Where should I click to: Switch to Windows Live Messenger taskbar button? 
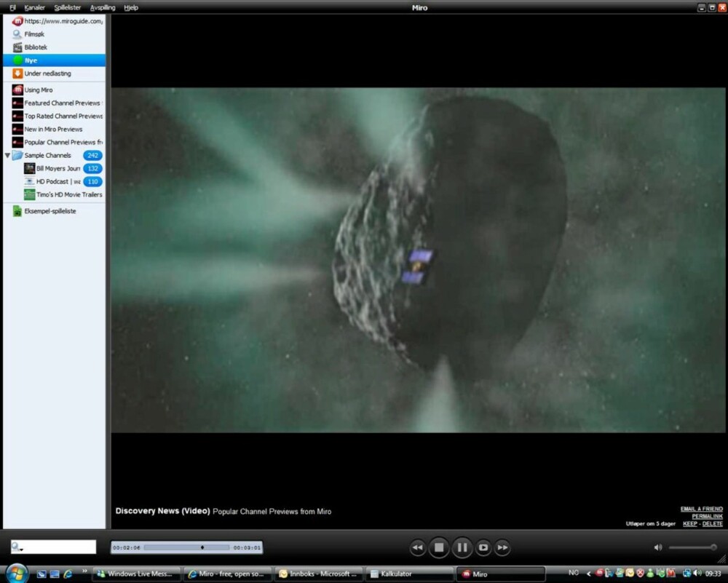point(136,574)
